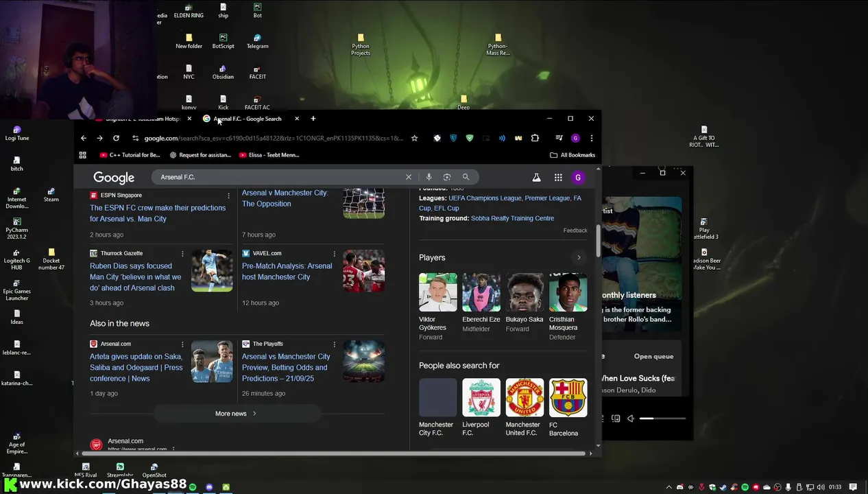Open the Telegram desktop shortcut
Image resolution: width=868 pixels, height=494 pixels.
[257, 41]
